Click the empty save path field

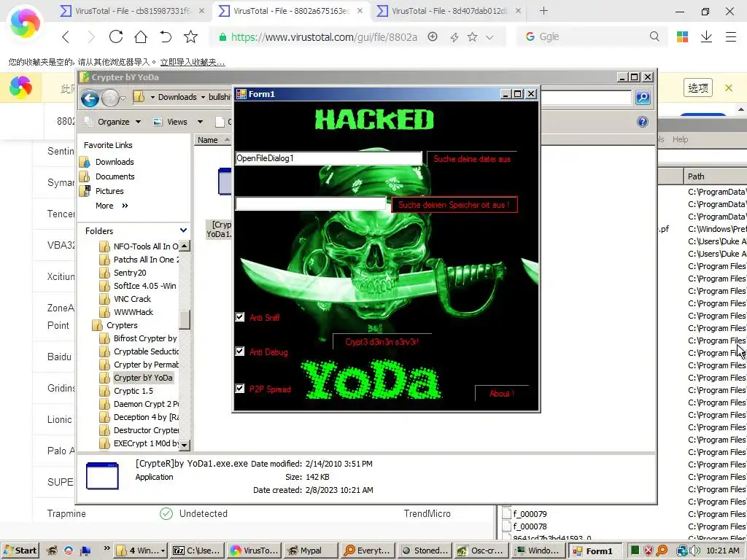click(311, 204)
